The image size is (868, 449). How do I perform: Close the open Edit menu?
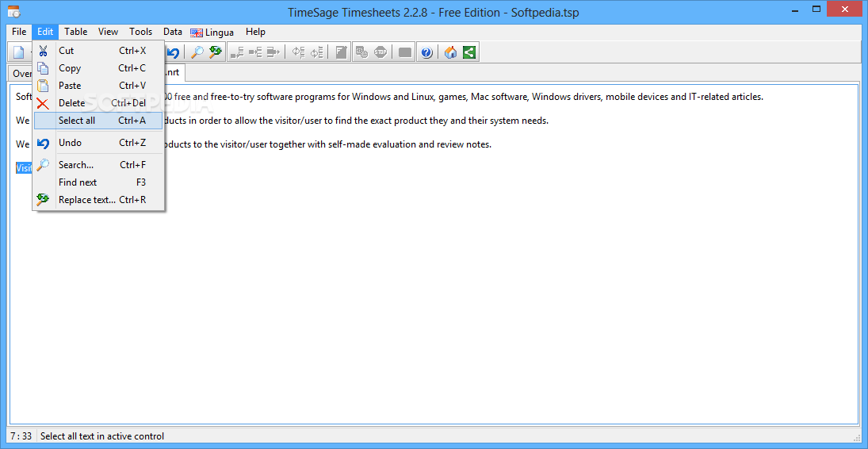point(45,32)
